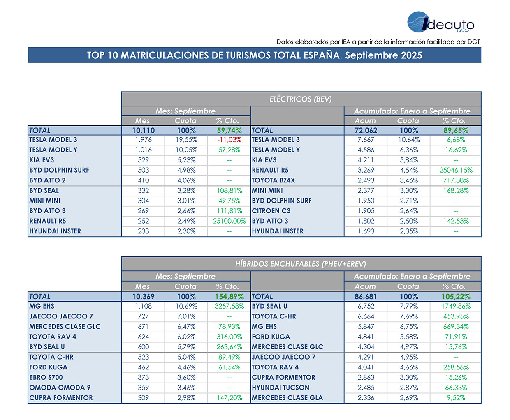Click TOYOTA BZ4X row label
This screenshot has width=510, height=420.
pyautogui.click(x=274, y=180)
